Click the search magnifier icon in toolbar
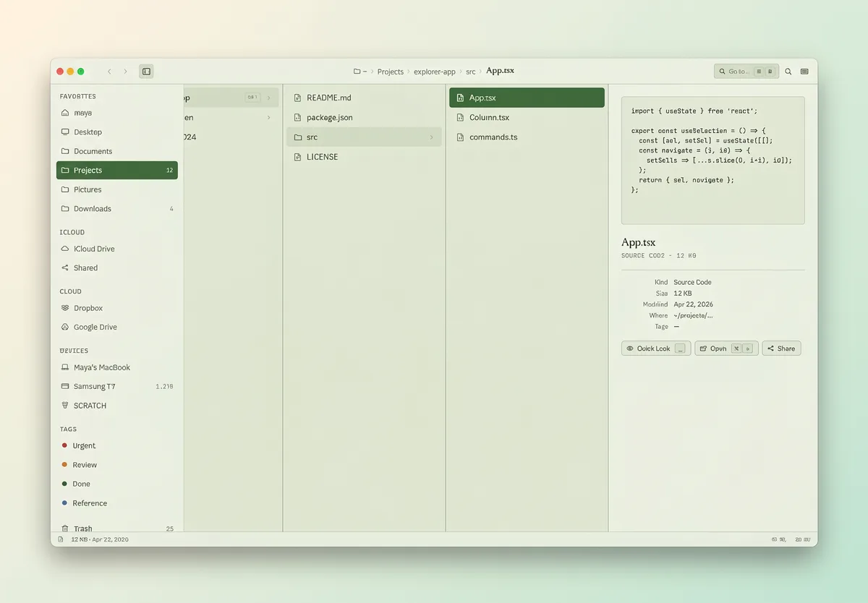This screenshot has width=868, height=603. pos(788,72)
